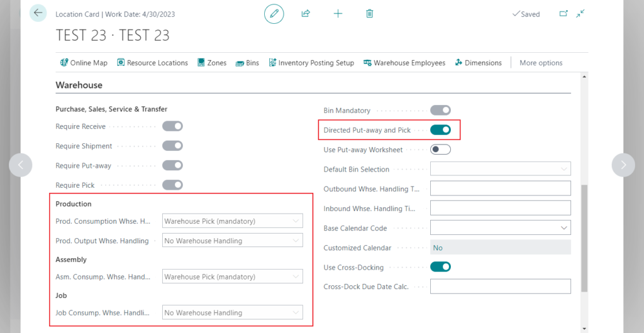This screenshot has height=333, width=644.
Task: Click the Warehouse Employees icon
Action: click(x=367, y=63)
